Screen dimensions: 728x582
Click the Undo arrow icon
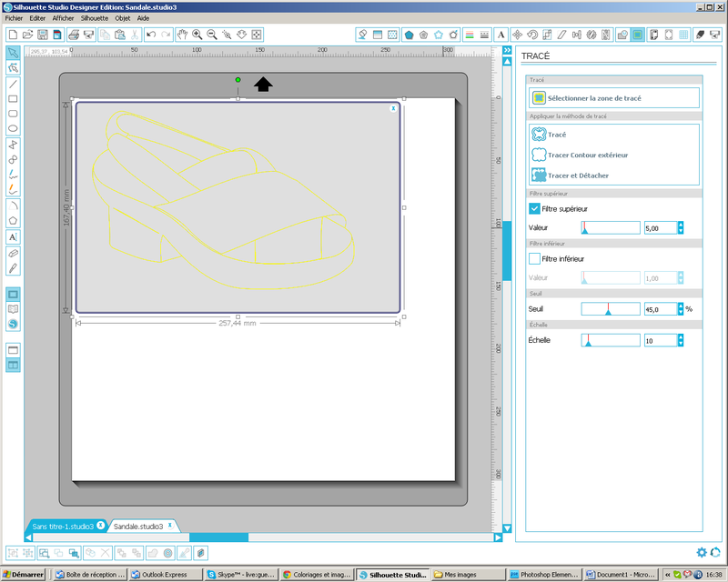(151, 34)
